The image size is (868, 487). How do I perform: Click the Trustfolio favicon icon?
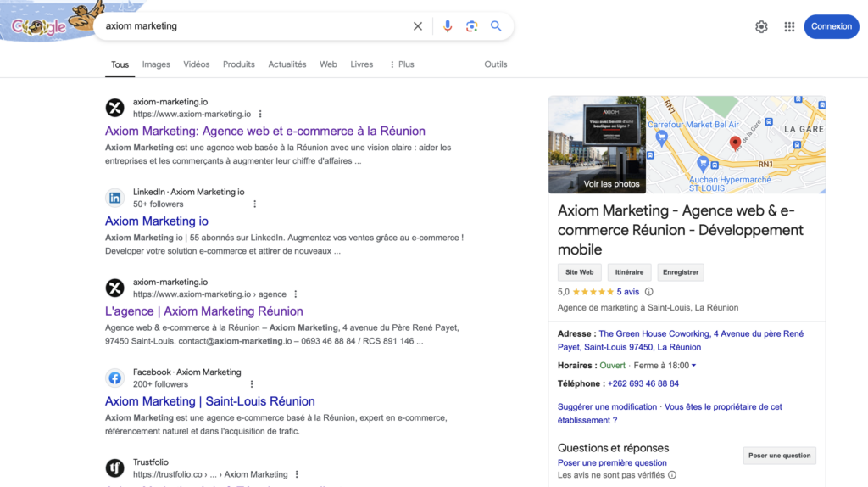[114, 468]
